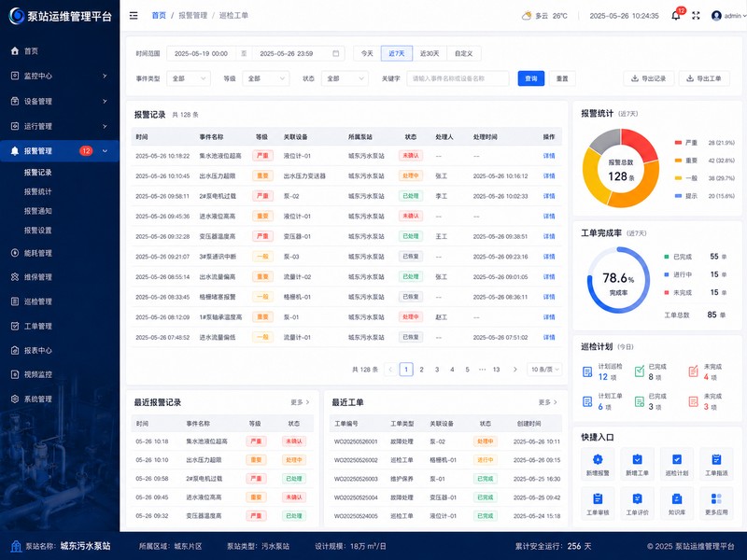Open the 状态 filter dropdown

point(345,78)
